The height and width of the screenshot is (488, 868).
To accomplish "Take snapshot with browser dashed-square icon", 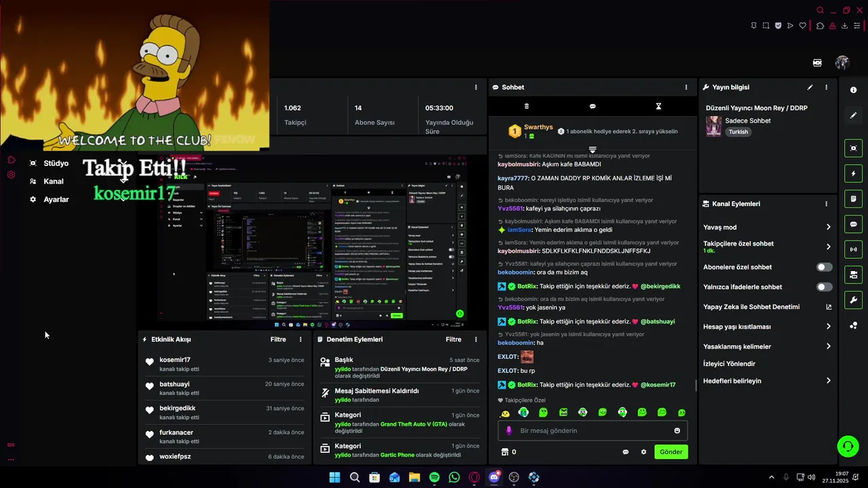I will pyautogui.click(x=766, y=26).
